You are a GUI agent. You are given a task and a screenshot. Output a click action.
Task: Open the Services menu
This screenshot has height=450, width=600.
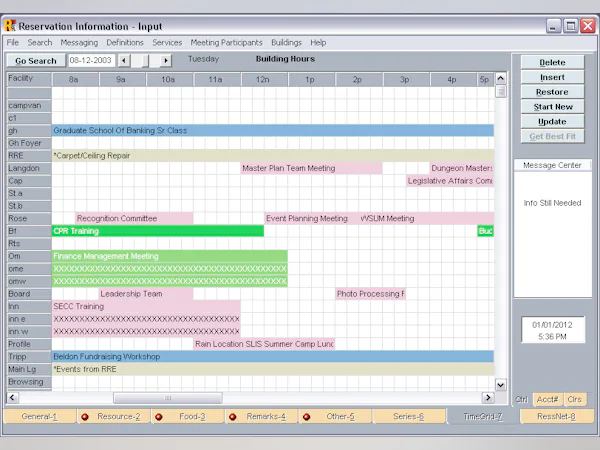click(x=167, y=42)
